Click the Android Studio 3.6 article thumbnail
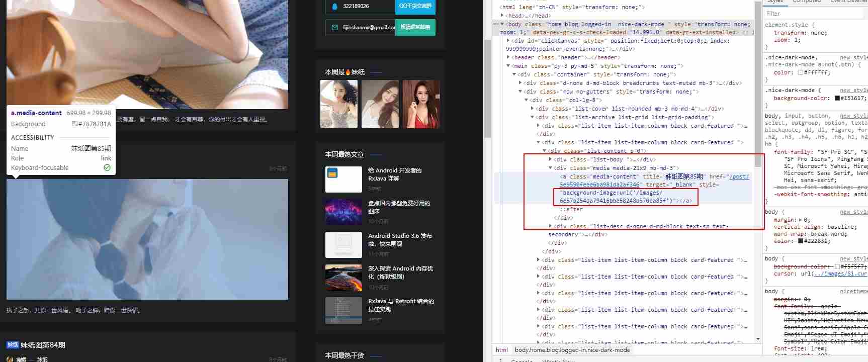Screen dimensions: 868x362 tap(343, 245)
